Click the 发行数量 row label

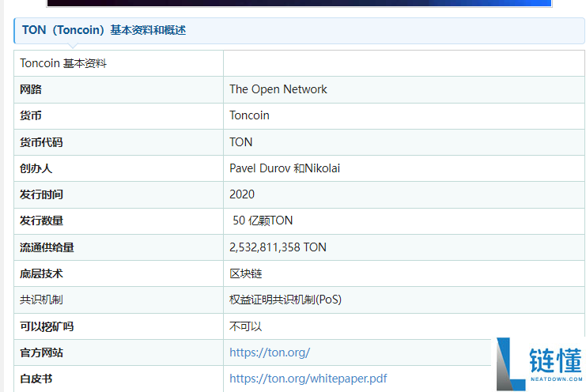pyautogui.click(x=41, y=220)
